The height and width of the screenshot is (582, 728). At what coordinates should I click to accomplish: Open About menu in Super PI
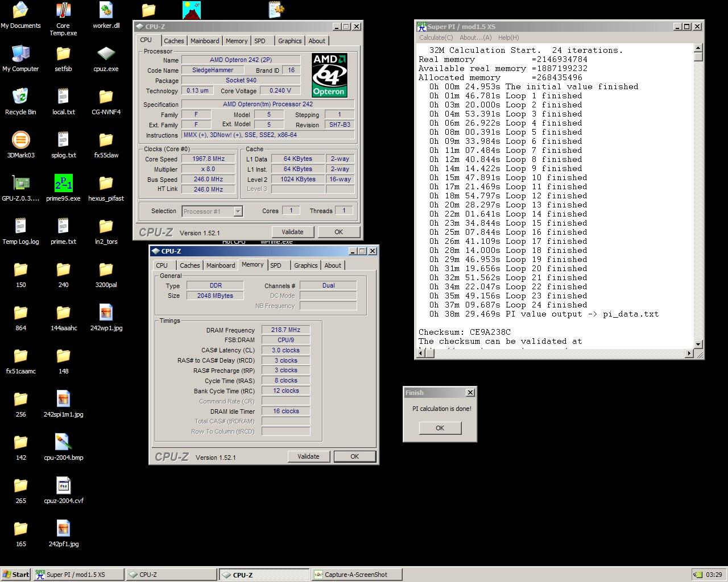(x=474, y=38)
